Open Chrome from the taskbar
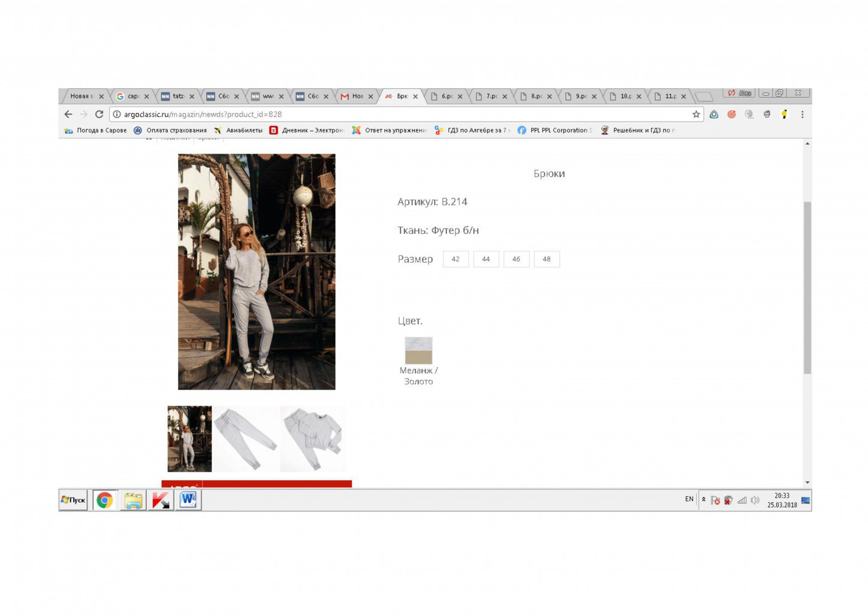Image resolution: width=868 pixels, height=614 pixels. click(104, 500)
